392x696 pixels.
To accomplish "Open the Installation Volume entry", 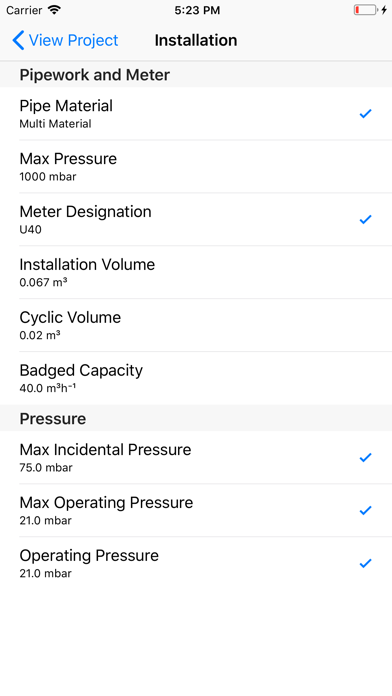I will (196, 272).
